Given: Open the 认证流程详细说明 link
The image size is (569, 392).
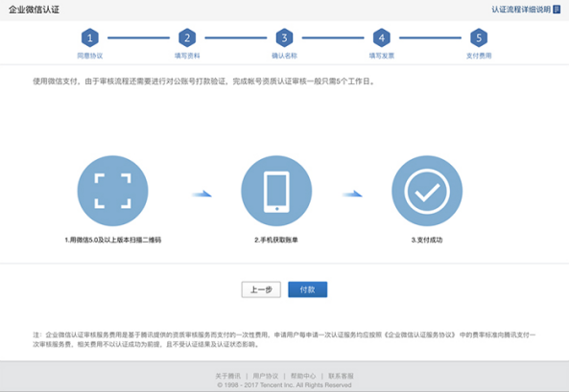Looking at the screenshot, I should click(521, 10).
